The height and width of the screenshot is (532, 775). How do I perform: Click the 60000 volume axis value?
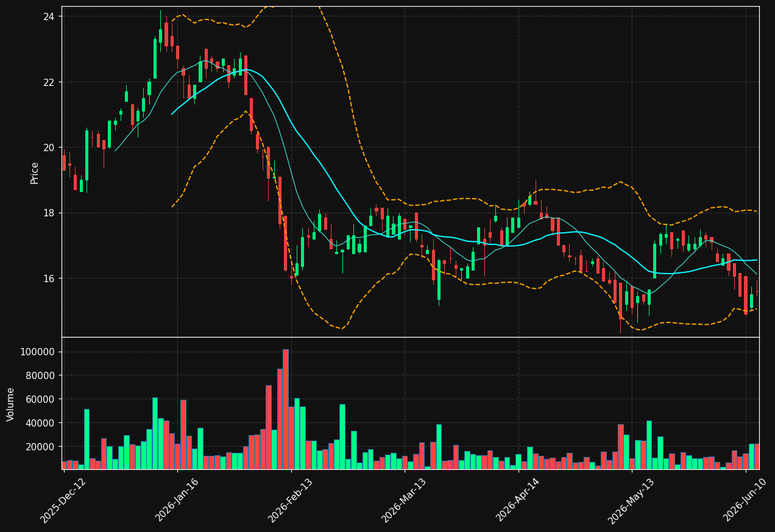40,400
